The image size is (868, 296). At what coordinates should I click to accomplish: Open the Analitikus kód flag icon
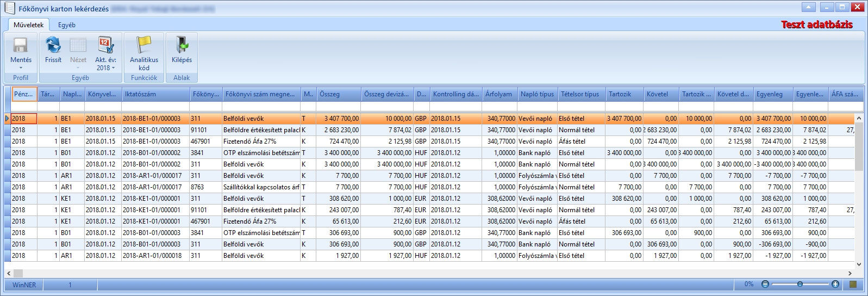pyautogui.click(x=144, y=45)
